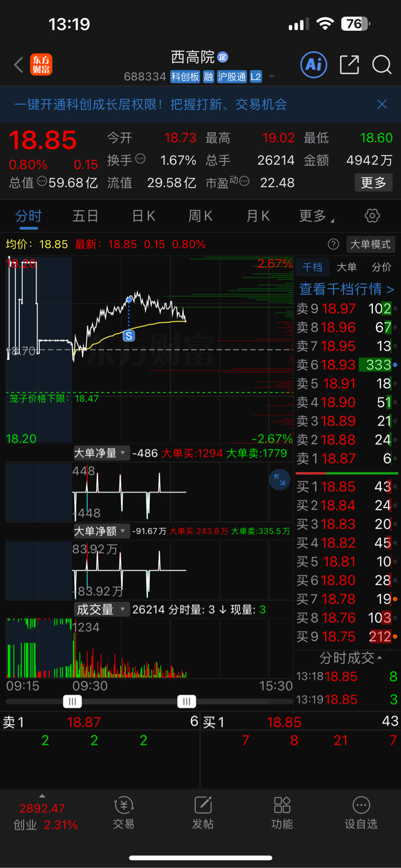Image resolution: width=401 pixels, height=868 pixels.
Task: Open chart settings gear icon
Action: point(372,216)
